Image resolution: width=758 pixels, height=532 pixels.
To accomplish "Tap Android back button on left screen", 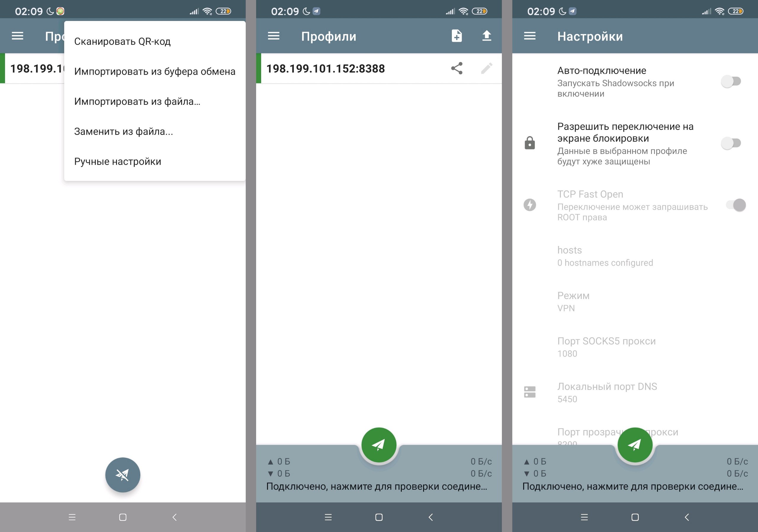I will click(174, 517).
